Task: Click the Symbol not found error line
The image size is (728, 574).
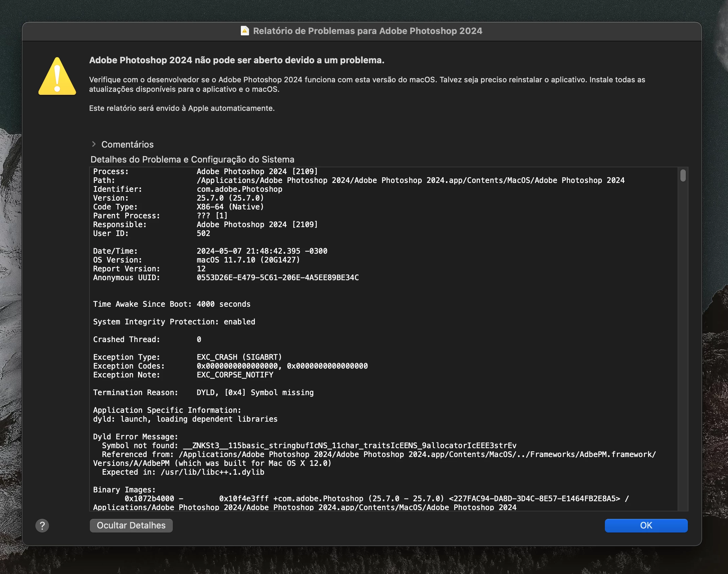Action: click(x=309, y=445)
